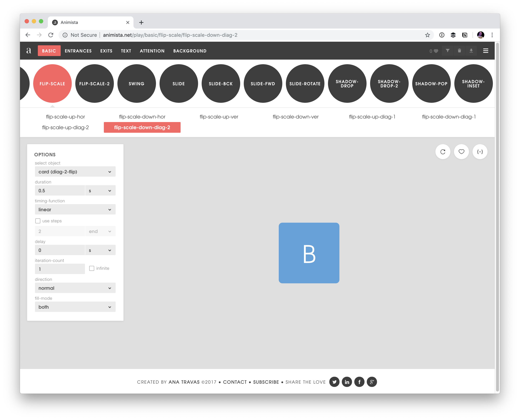Click the FLIP-SCALE animation circle
520x420 pixels.
(x=52, y=84)
